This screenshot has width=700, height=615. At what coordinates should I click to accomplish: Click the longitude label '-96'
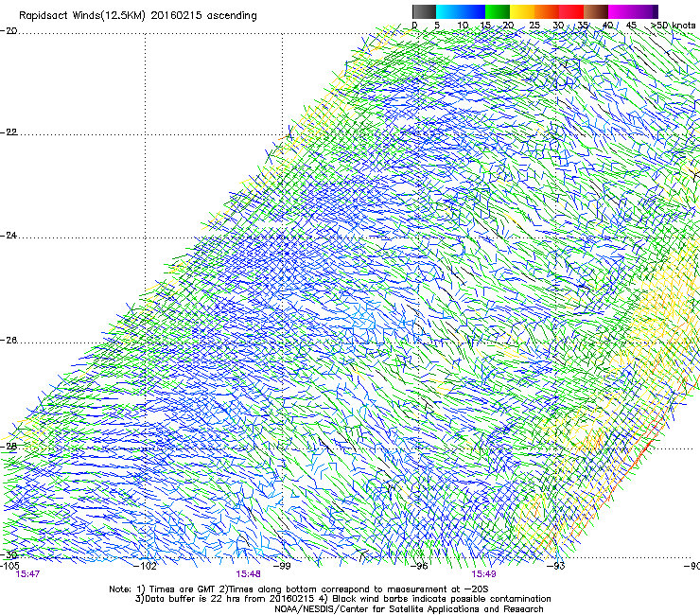pos(419,566)
